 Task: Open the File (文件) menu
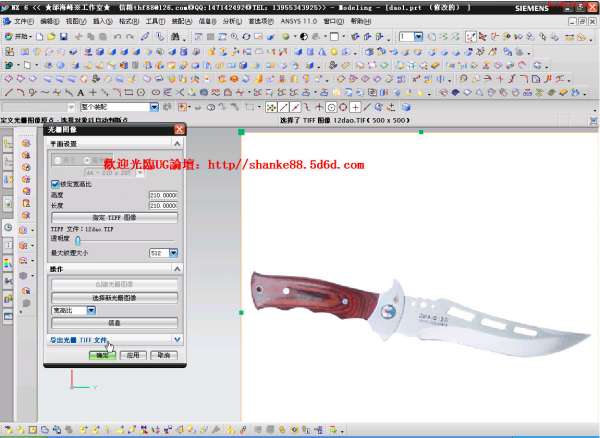[x=22, y=20]
